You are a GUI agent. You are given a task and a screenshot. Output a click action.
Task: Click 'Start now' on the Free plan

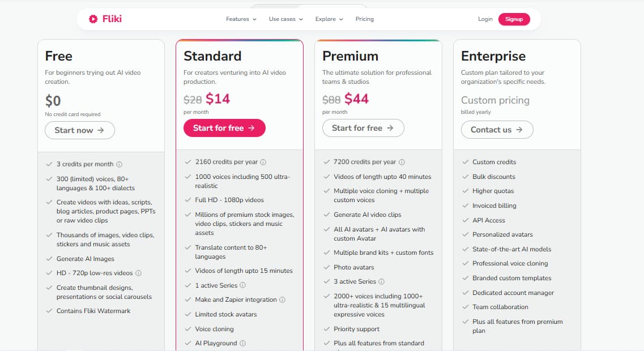(x=79, y=130)
